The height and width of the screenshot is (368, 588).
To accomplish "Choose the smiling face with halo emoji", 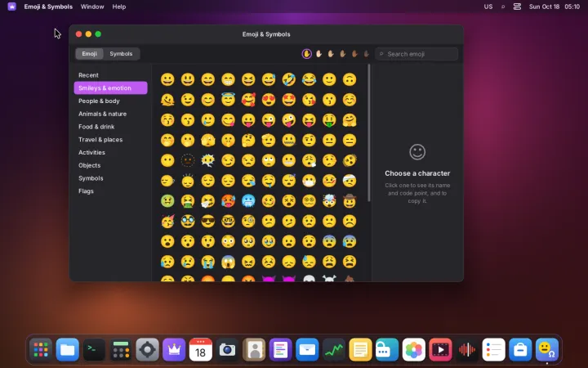I will point(228,100).
